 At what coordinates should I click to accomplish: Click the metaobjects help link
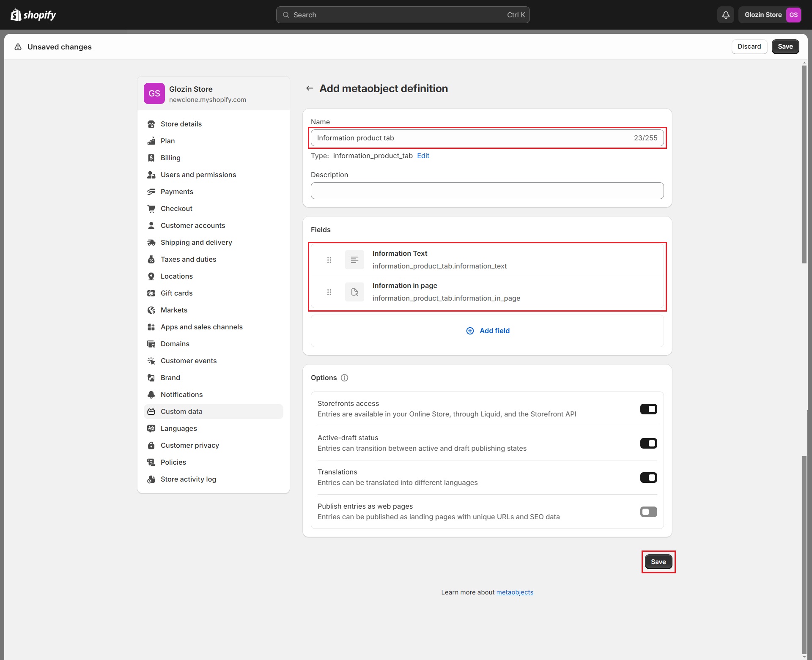[515, 592]
